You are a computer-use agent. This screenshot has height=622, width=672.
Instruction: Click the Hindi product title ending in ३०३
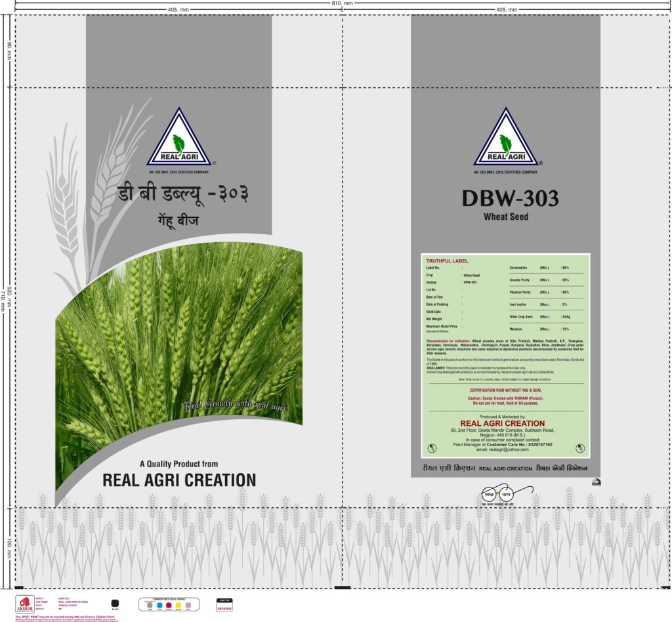pyautogui.click(x=183, y=195)
